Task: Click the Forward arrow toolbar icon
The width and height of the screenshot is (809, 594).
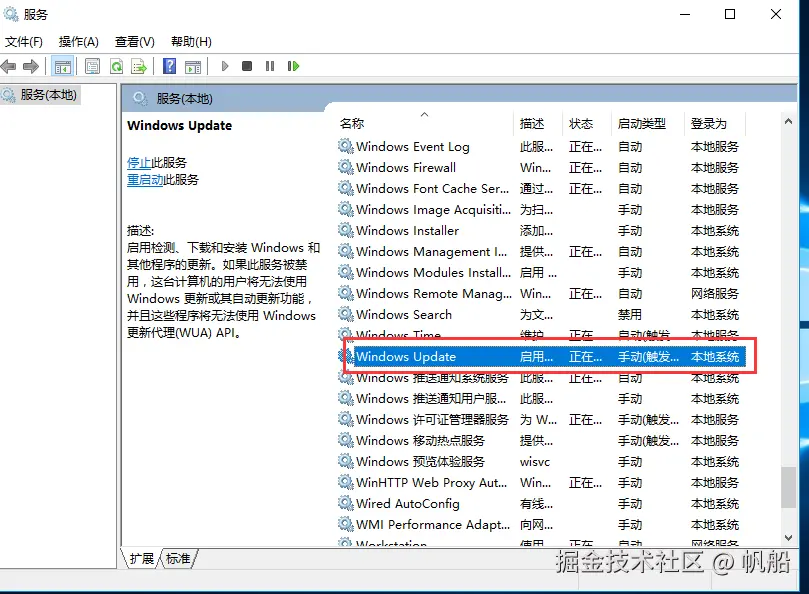Action: [31, 66]
